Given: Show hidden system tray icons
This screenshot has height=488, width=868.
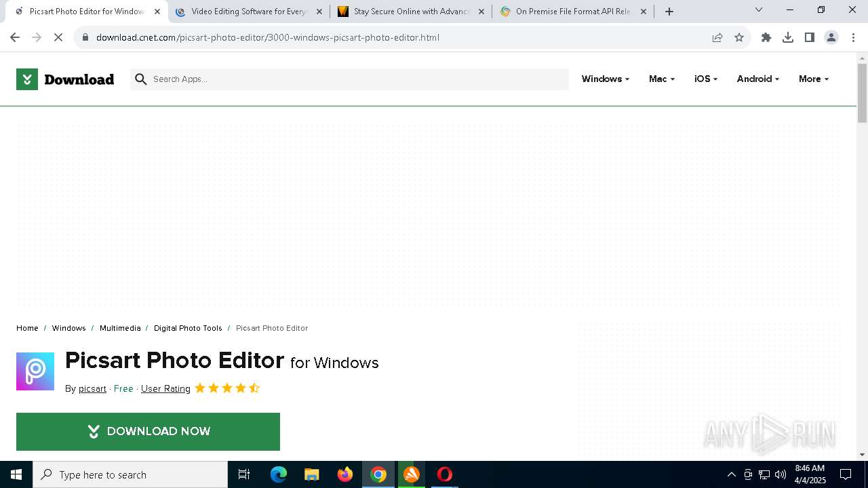Looking at the screenshot, I should pyautogui.click(x=731, y=474).
